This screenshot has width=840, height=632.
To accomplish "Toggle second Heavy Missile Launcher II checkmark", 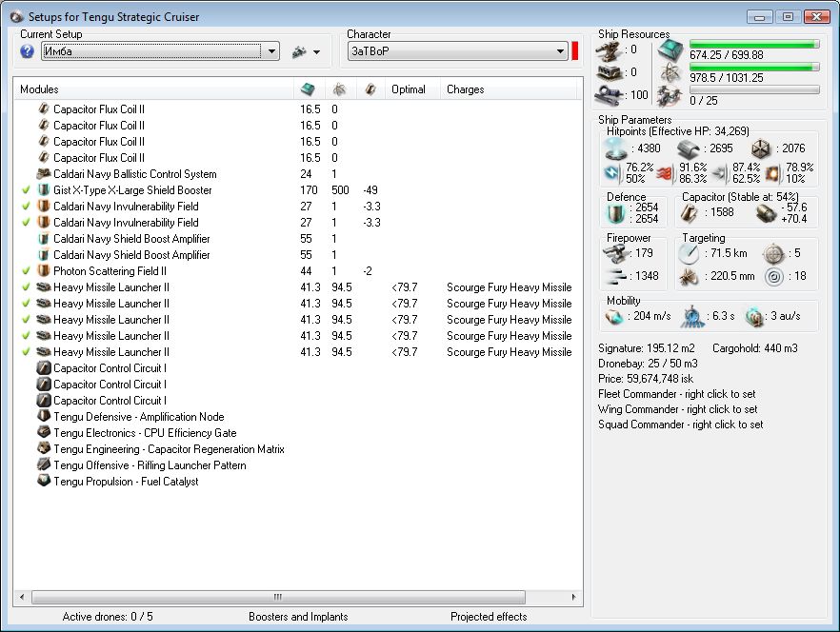I will pos(26,303).
